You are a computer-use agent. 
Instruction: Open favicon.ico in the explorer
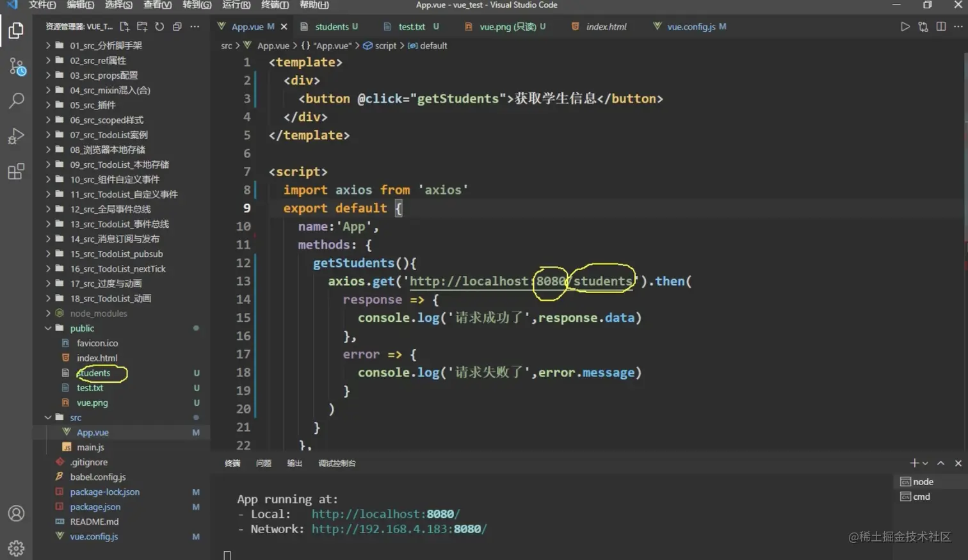pyautogui.click(x=122, y=343)
